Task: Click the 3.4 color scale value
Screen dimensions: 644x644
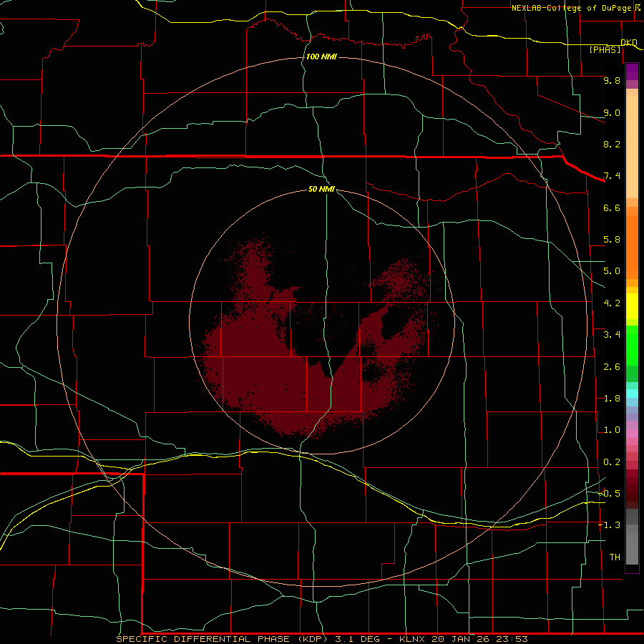Action: click(x=612, y=335)
